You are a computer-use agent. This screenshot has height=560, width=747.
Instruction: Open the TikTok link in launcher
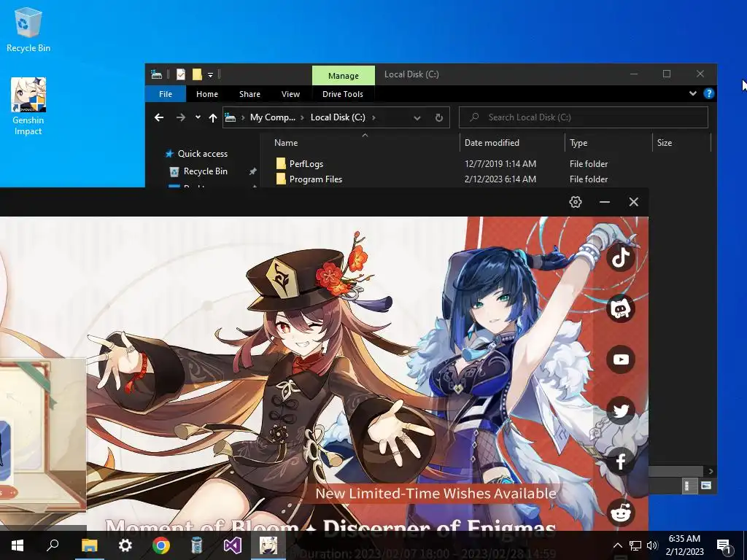coord(621,257)
